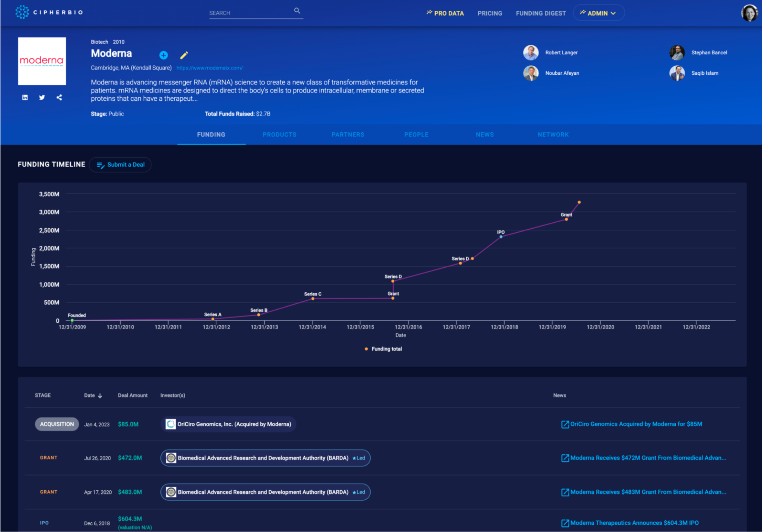Click the Funding total legend marker
The image size is (762, 532).
point(366,349)
